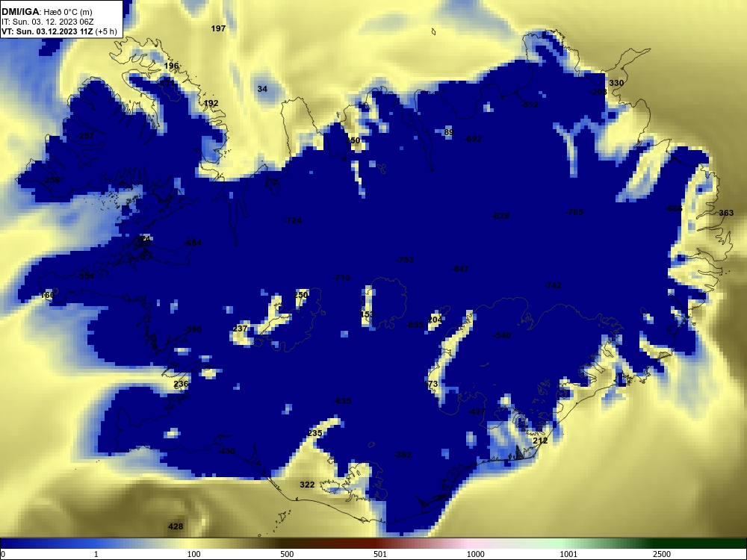
Task: Click the value 196 on the map
Action: [x=171, y=66]
